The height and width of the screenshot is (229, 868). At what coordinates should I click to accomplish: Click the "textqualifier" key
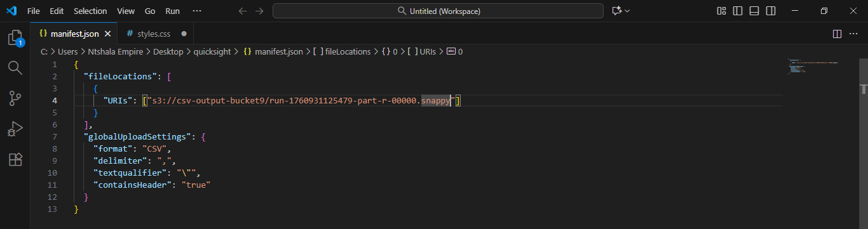[x=130, y=173]
